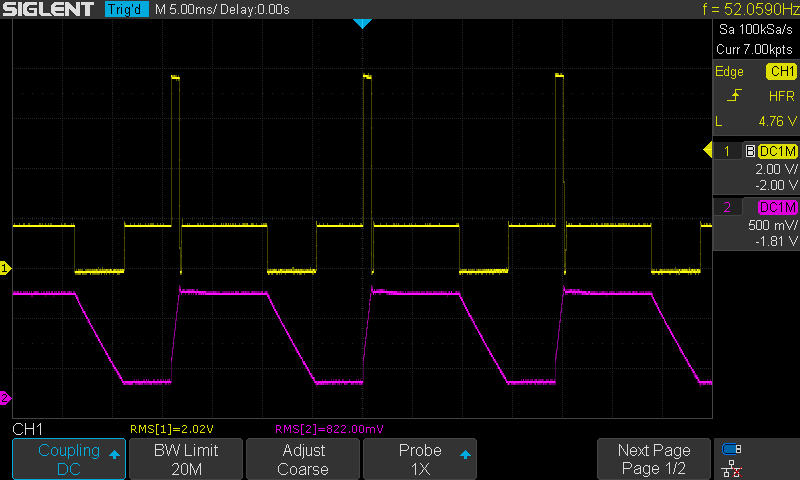Go to Next Page 1/2
The image size is (800, 480).
pyautogui.click(x=654, y=459)
